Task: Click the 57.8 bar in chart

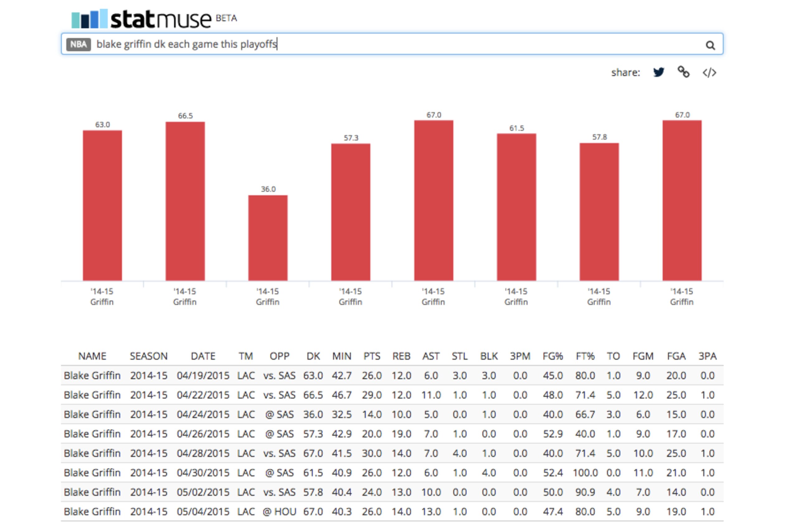Action: click(599, 212)
